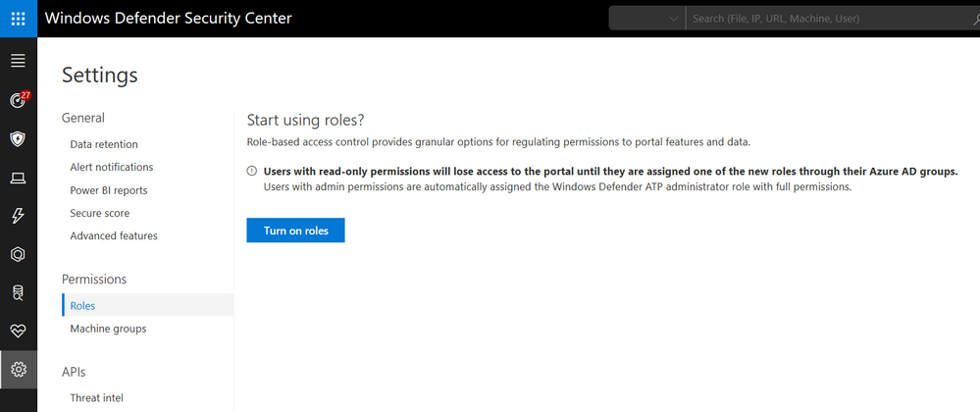The image size is (980, 412).
Task: Open Power BI reports settings
Action: tap(109, 190)
